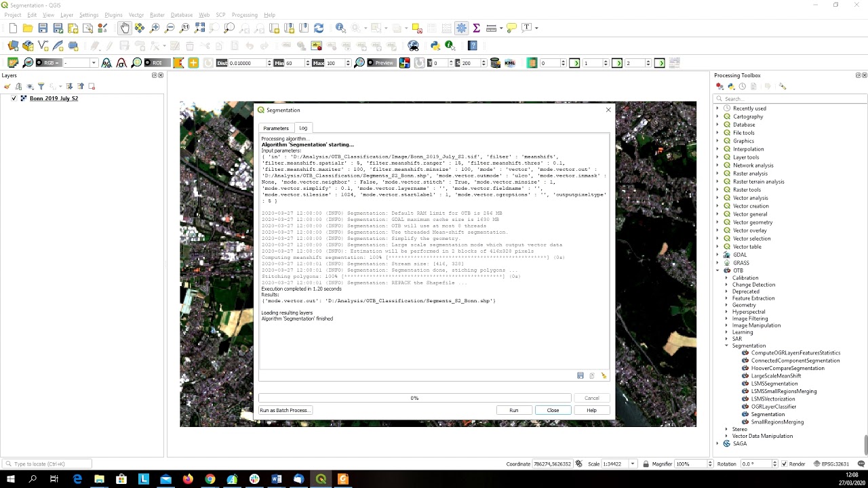Save the log to file in dialog

tap(580, 375)
